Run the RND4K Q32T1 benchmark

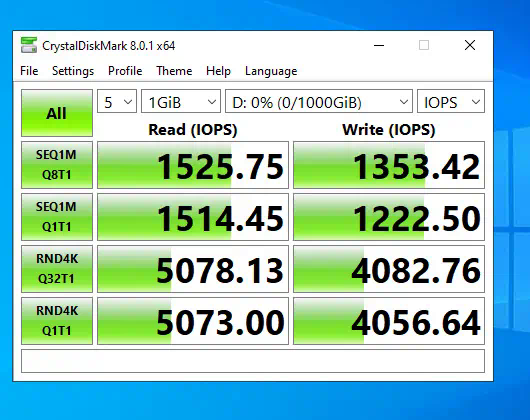pos(57,269)
